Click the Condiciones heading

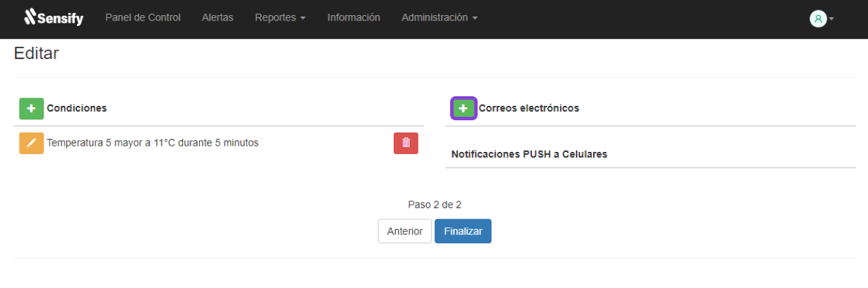pyautogui.click(x=77, y=108)
